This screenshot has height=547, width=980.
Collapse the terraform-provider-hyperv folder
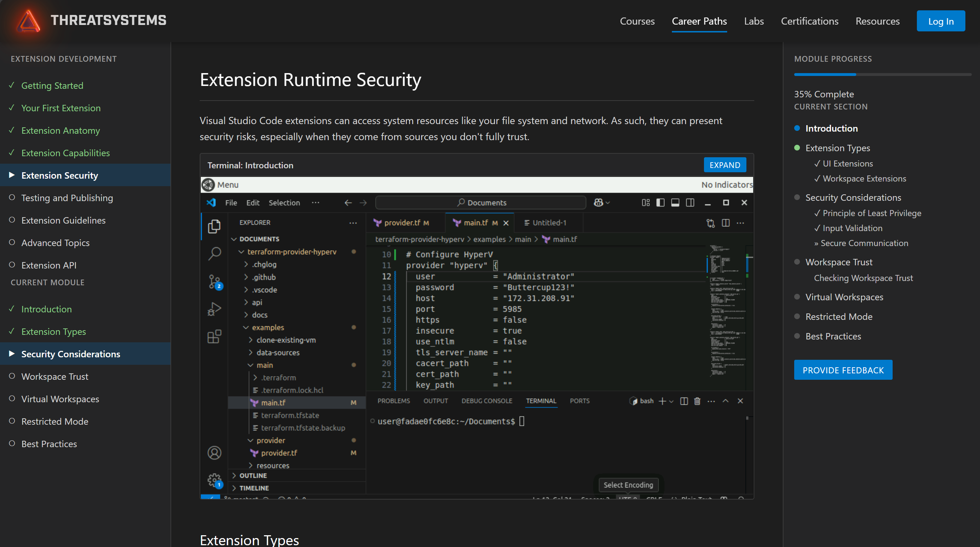pyautogui.click(x=291, y=252)
